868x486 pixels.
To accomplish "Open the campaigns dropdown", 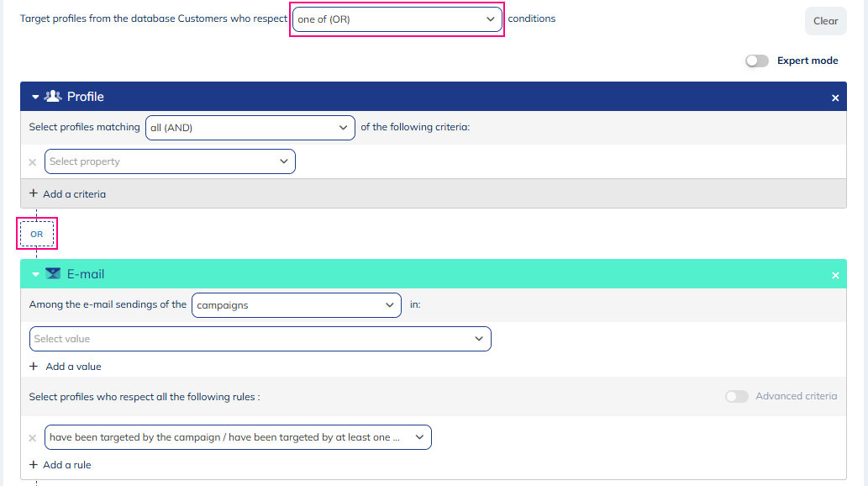I will [296, 305].
